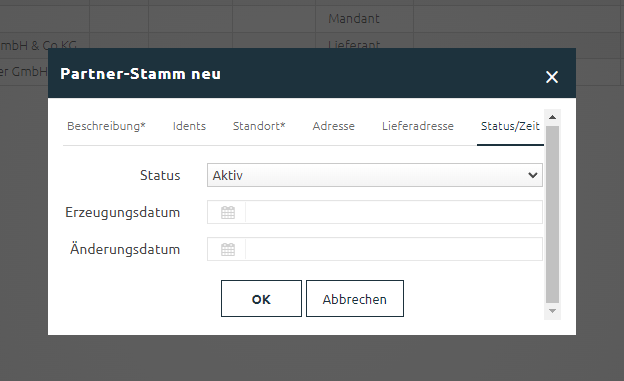Screen dimensions: 624x381
Task: Click the dialog scrollbar up arrow
Action: point(552,117)
